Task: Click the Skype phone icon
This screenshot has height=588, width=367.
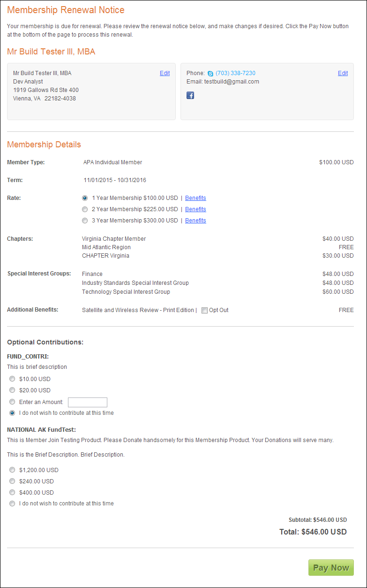Action: point(210,74)
